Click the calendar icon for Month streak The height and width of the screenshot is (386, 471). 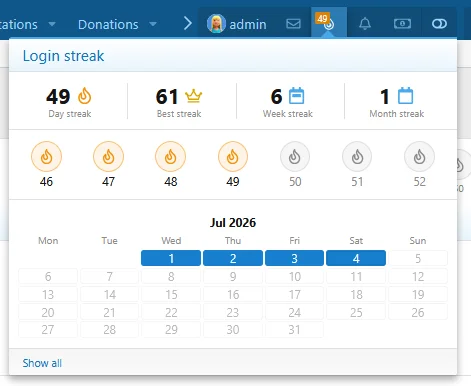tap(406, 96)
